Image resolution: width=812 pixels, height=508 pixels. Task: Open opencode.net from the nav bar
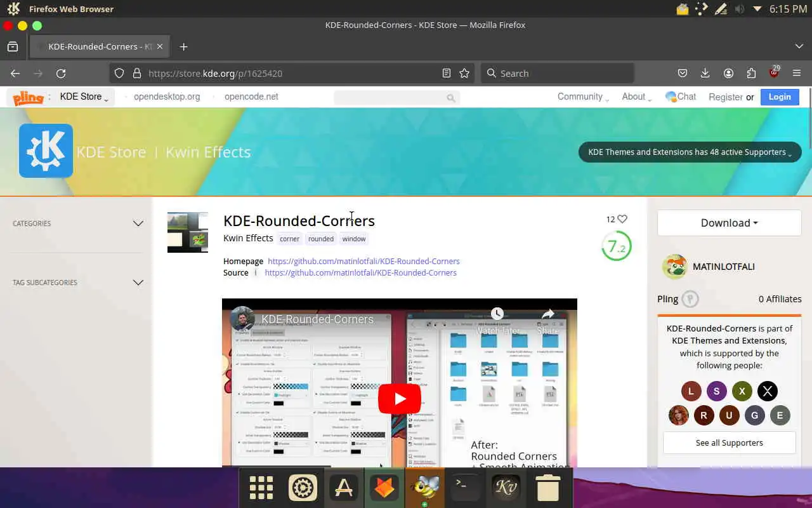[251, 97]
